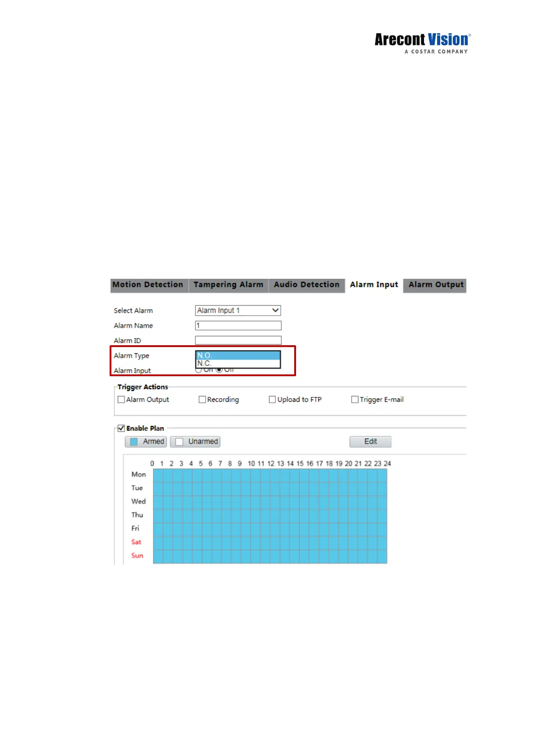The image size is (535, 756).
Task: Open the Audio Detection tab
Action: pyautogui.click(x=306, y=285)
